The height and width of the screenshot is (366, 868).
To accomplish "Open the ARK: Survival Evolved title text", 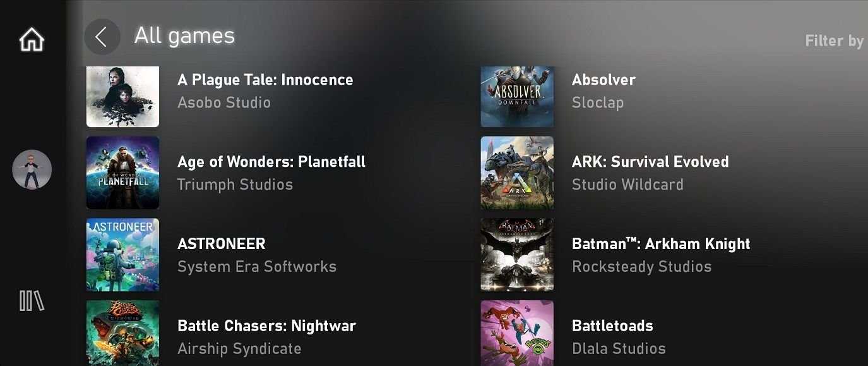I will [x=650, y=161].
